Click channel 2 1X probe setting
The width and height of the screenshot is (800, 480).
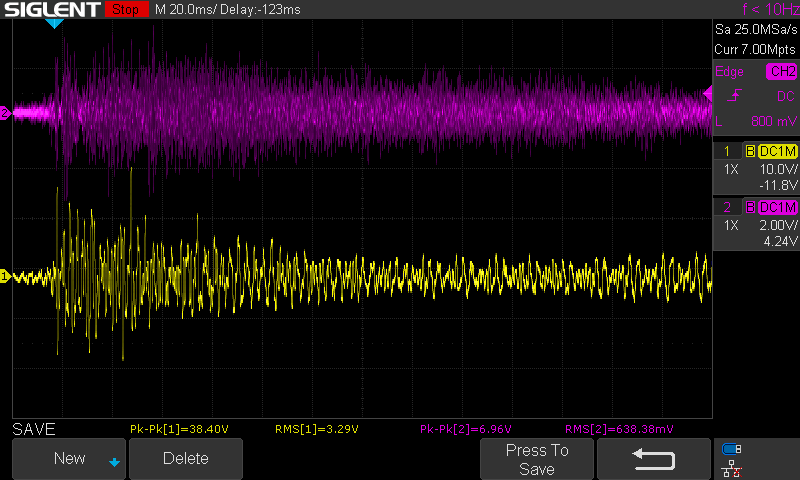731,225
